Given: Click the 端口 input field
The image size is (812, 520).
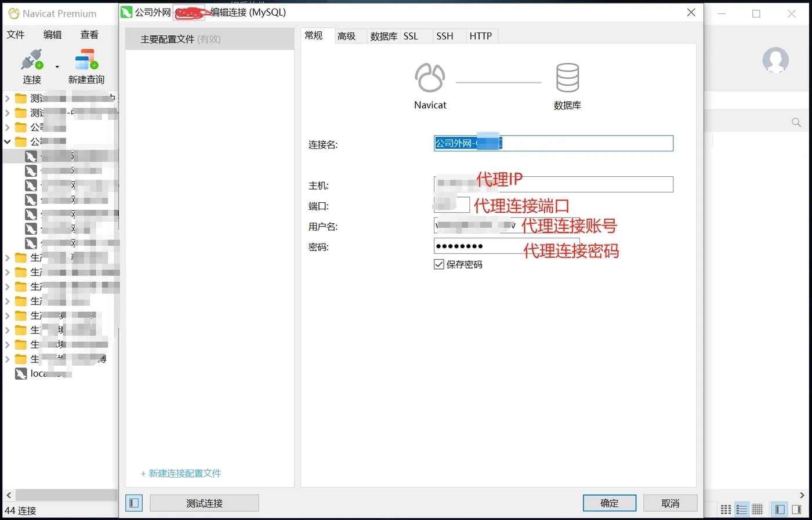Looking at the screenshot, I should [452, 205].
